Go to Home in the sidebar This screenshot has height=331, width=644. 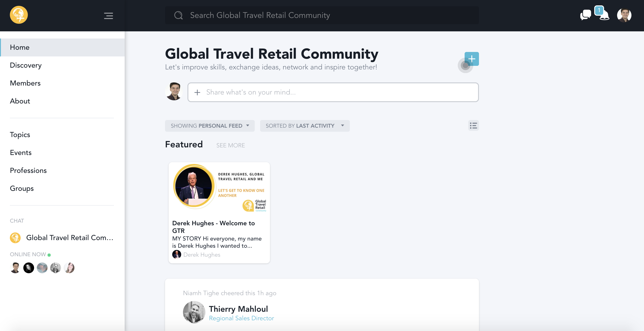[63, 47]
